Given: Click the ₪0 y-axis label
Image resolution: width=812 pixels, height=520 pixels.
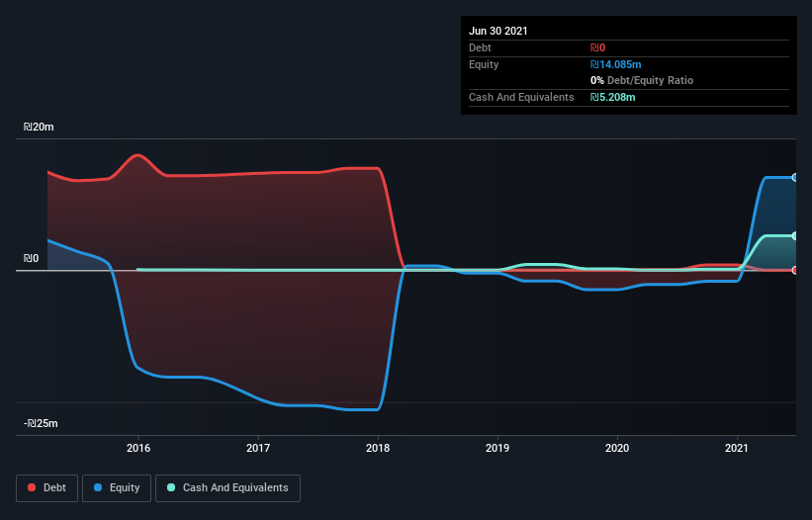Looking at the screenshot, I should [x=31, y=258].
